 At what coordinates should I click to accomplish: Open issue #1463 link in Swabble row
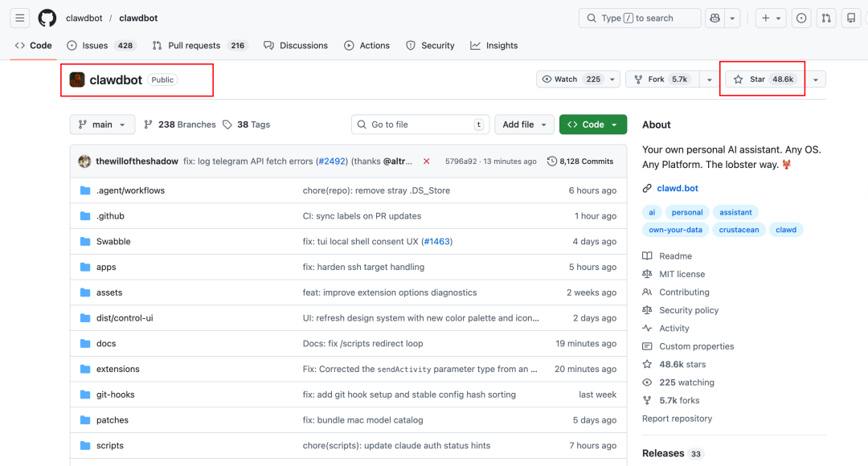436,241
